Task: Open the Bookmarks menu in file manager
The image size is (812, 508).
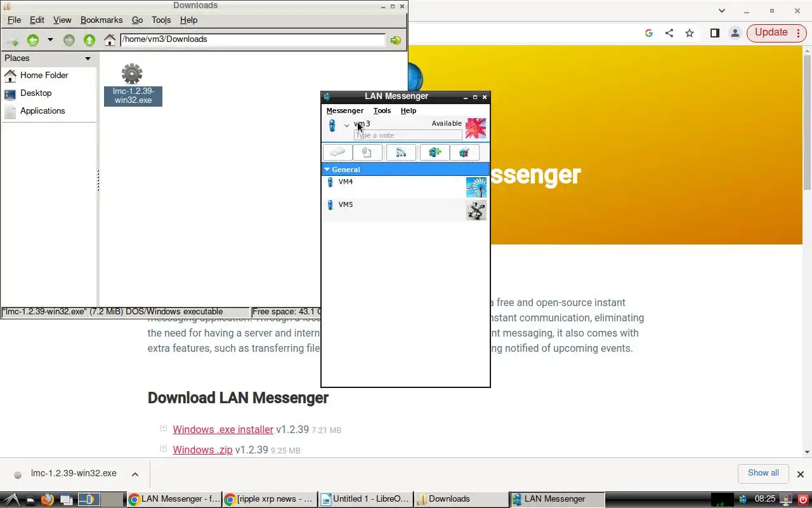Action: tap(101, 20)
